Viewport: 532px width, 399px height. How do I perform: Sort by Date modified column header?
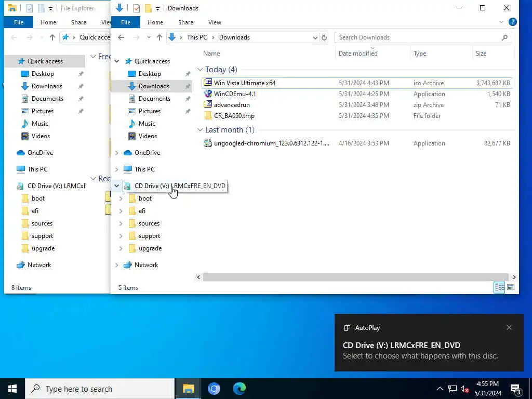point(358,54)
